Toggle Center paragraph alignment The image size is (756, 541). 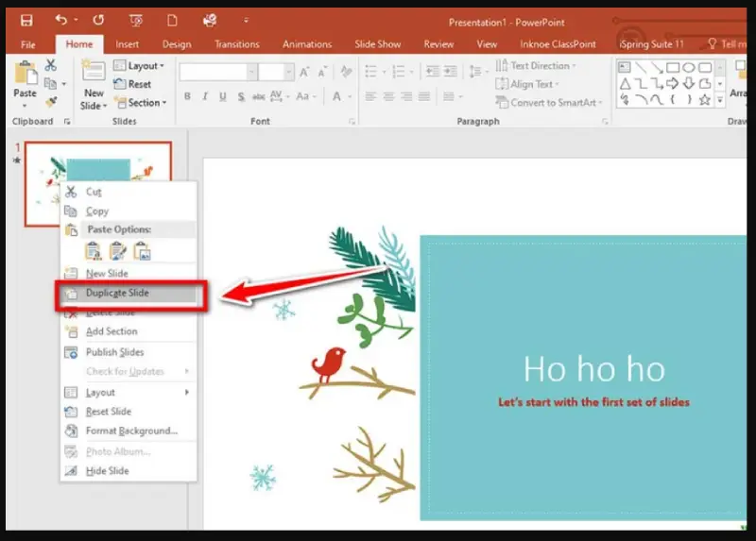click(388, 97)
